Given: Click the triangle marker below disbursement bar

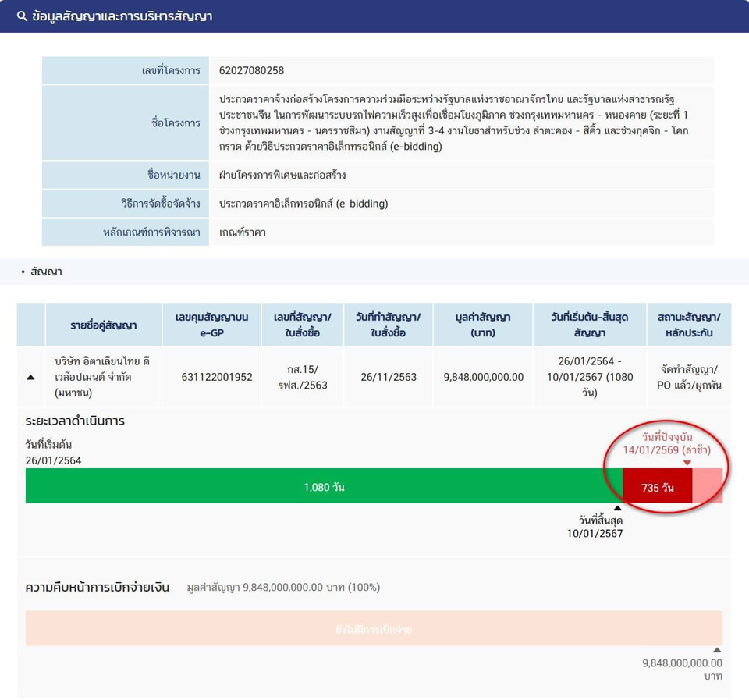Looking at the screenshot, I should pyautogui.click(x=717, y=650).
